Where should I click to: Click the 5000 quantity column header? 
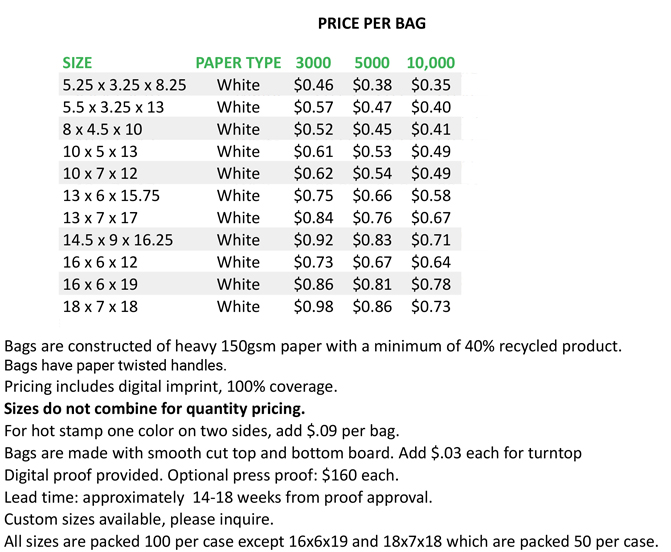(372, 63)
